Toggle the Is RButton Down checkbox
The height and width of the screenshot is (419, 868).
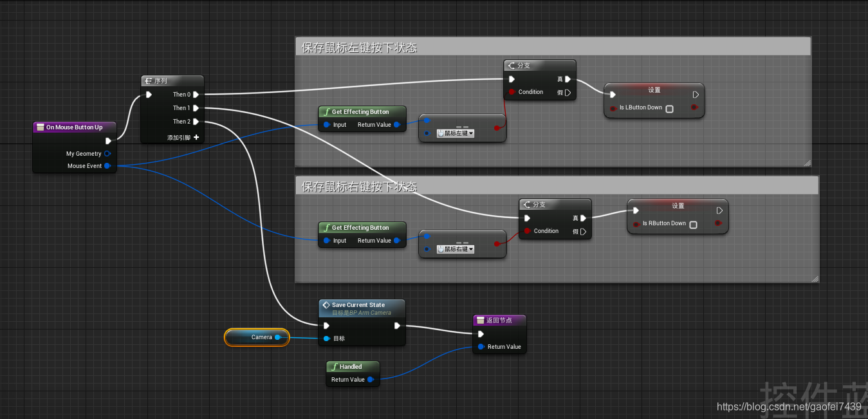[x=693, y=224]
